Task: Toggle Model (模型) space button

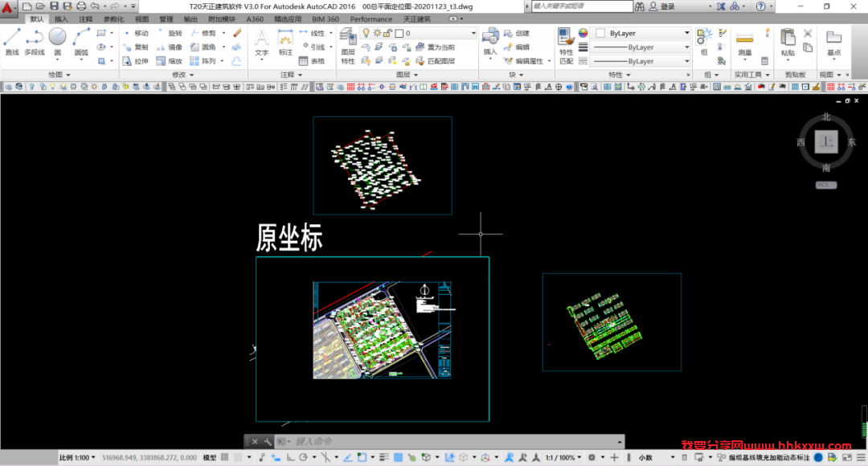Action: 210,457
